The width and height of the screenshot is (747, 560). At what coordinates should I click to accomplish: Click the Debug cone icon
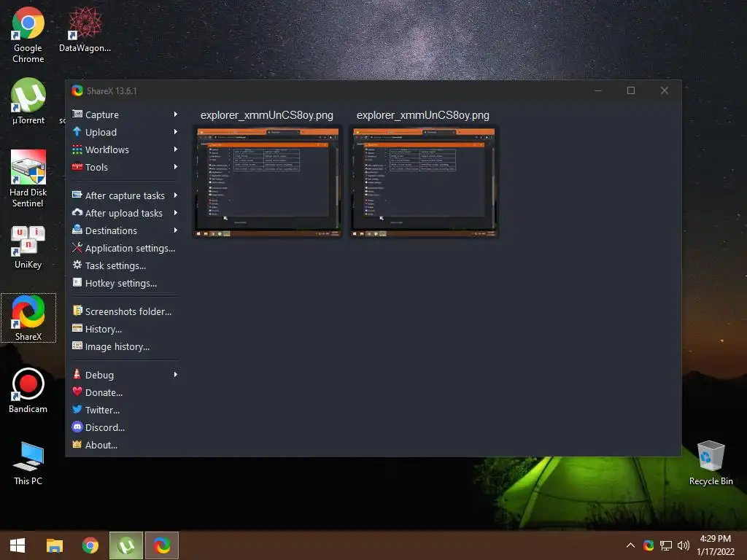[x=77, y=374]
